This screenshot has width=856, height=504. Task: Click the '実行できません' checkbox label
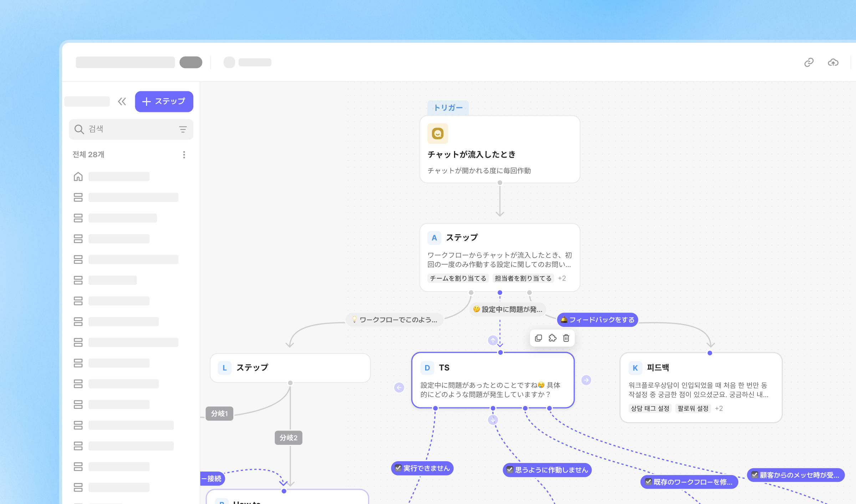coord(422,468)
